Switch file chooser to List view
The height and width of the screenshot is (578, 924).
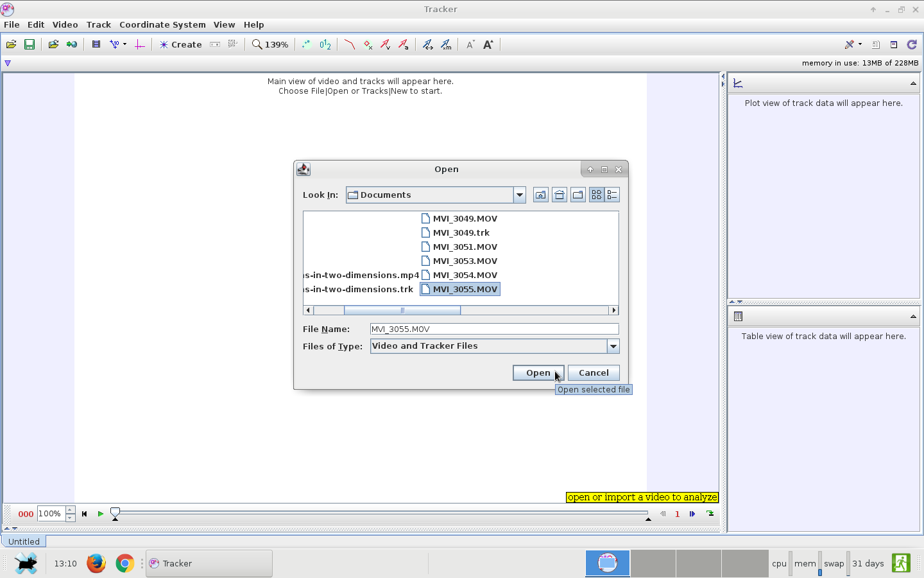click(596, 195)
